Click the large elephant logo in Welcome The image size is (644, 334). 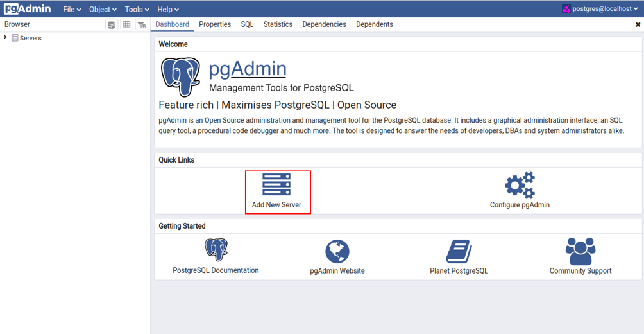click(x=180, y=76)
